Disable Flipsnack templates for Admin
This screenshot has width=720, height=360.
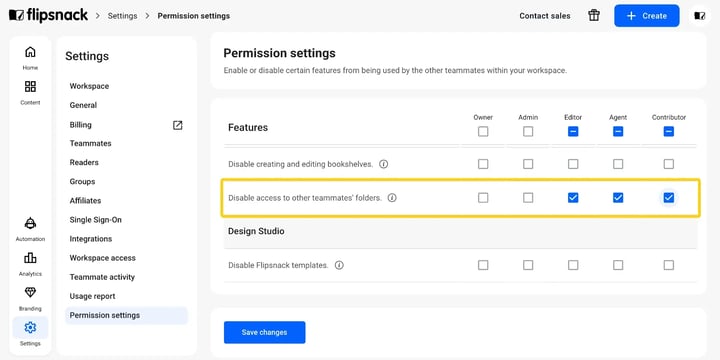528,265
